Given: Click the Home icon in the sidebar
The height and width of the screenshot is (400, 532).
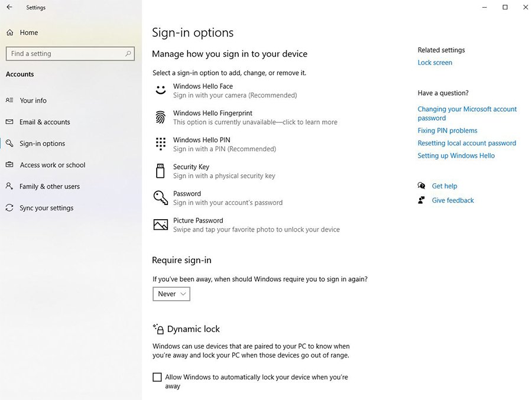Looking at the screenshot, I should [9, 32].
